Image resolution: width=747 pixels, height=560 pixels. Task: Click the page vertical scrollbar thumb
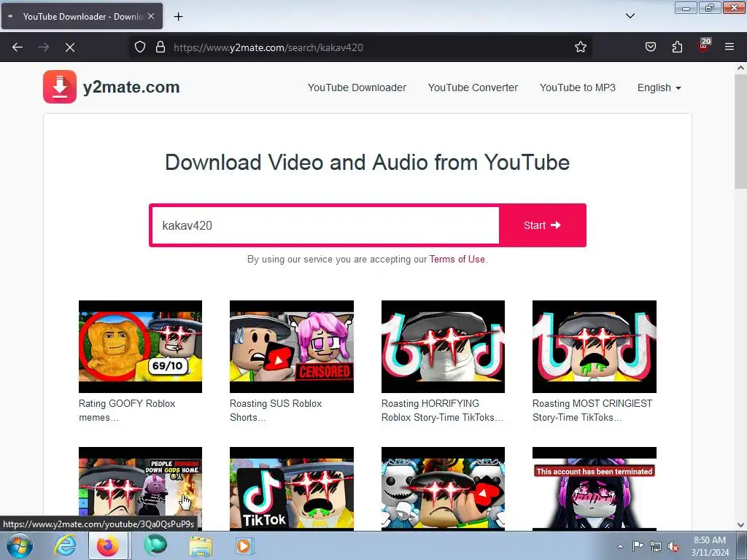[x=740, y=131]
